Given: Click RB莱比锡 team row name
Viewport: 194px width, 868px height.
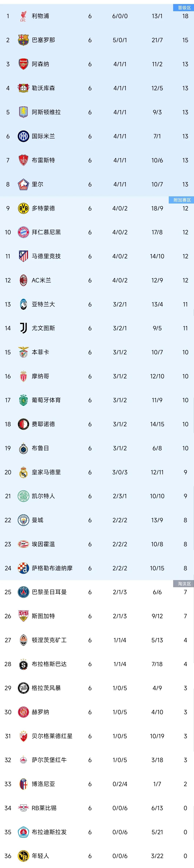Looking at the screenshot, I should 44,808.
